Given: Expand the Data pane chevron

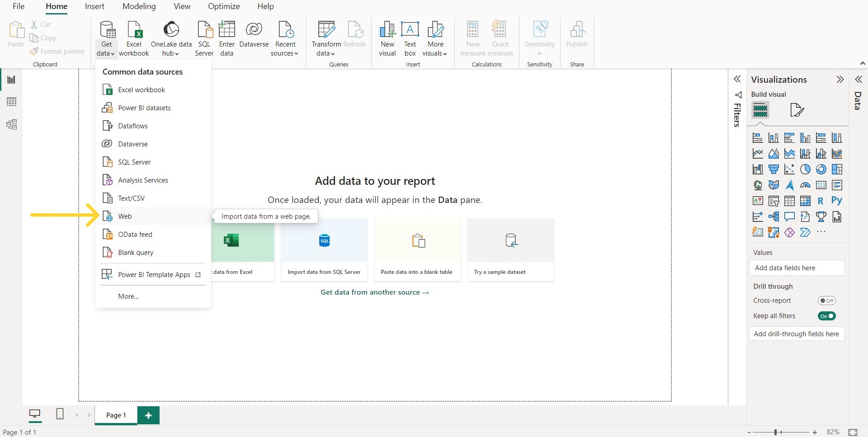Looking at the screenshot, I should point(859,80).
